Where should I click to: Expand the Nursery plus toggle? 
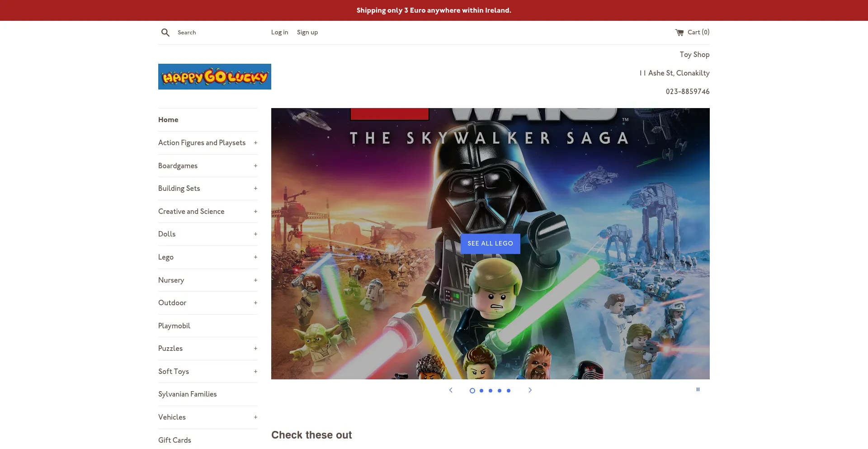(x=255, y=280)
